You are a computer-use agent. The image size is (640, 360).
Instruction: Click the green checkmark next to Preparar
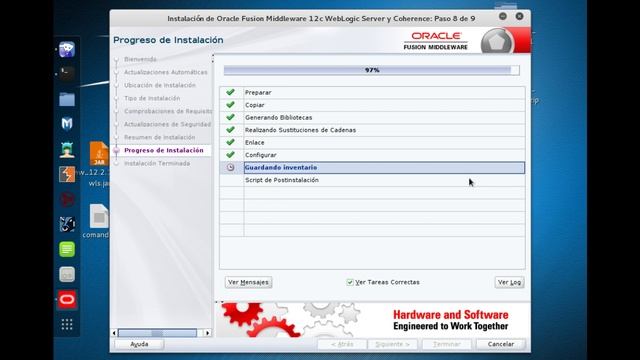tap(230, 92)
